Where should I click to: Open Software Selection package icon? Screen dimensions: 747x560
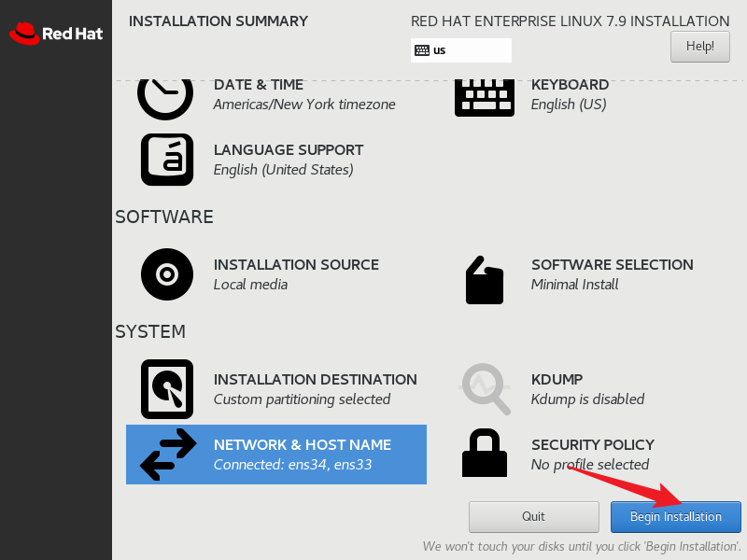485,280
